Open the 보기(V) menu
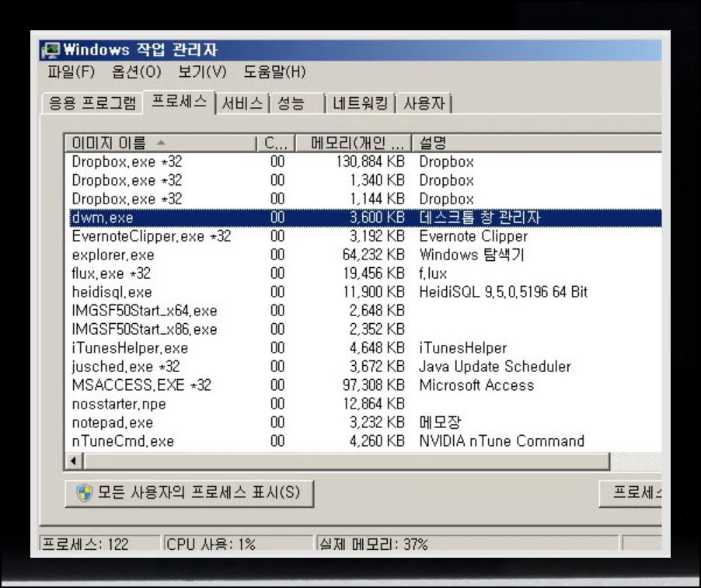Image resolution: width=701 pixels, height=588 pixels. (202, 72)
